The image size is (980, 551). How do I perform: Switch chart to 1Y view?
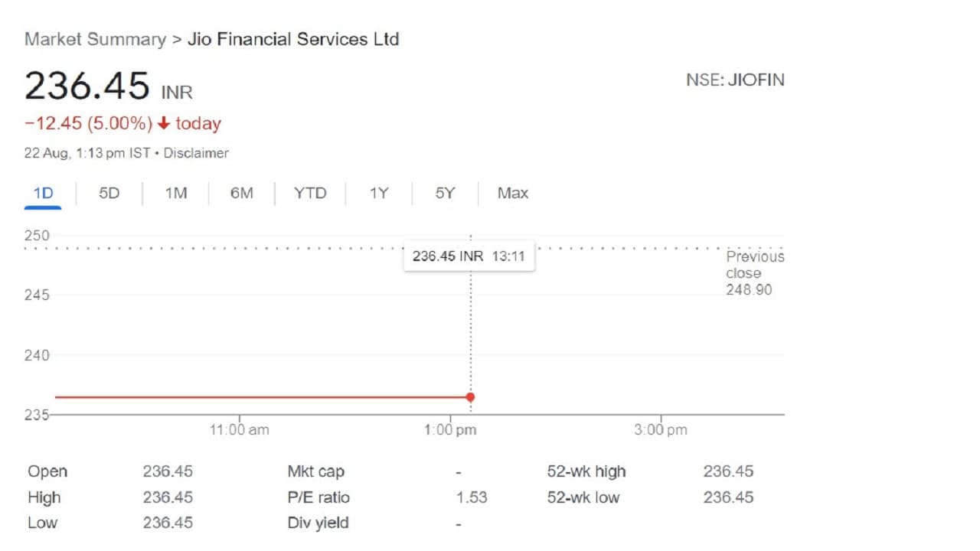(x=379, y=194)
